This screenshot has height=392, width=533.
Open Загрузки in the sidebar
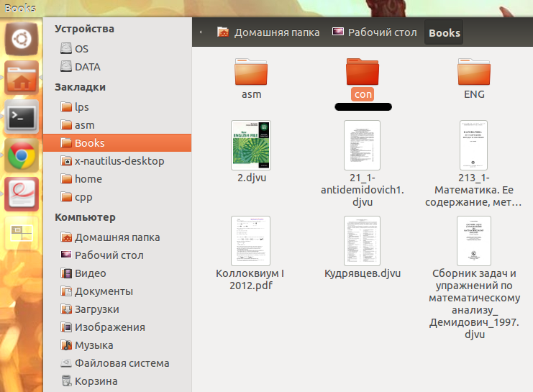coord(96,309)
